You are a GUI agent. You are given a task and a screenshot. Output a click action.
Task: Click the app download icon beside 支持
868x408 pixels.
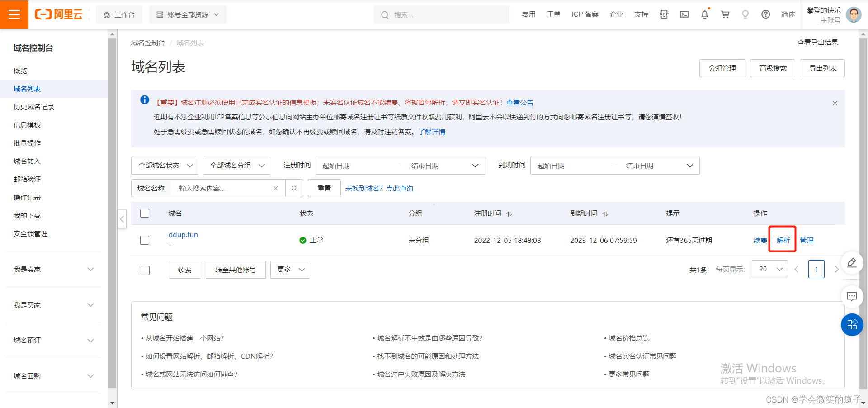[664, 14]
